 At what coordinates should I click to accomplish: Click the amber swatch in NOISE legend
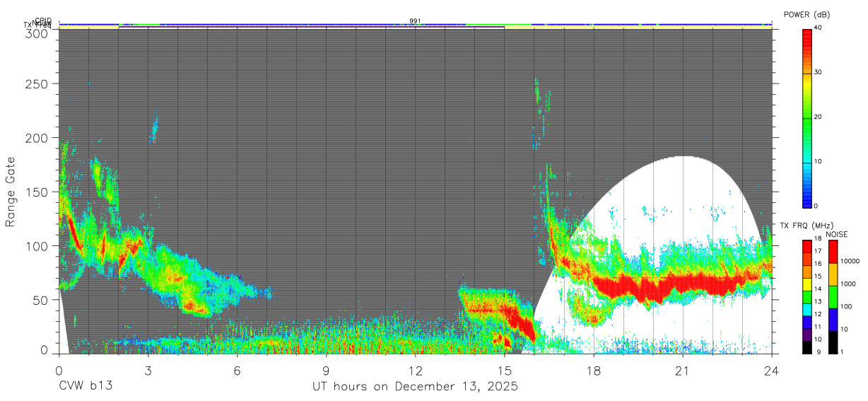point(833,274)
